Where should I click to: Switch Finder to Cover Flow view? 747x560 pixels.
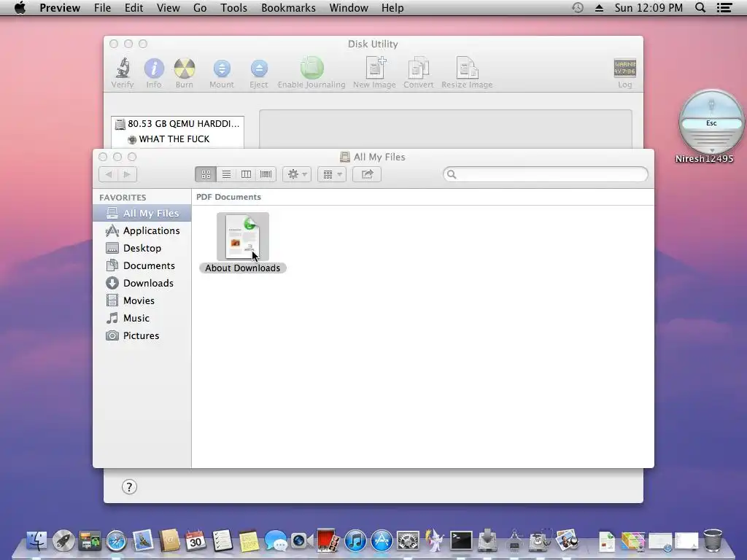266,174
